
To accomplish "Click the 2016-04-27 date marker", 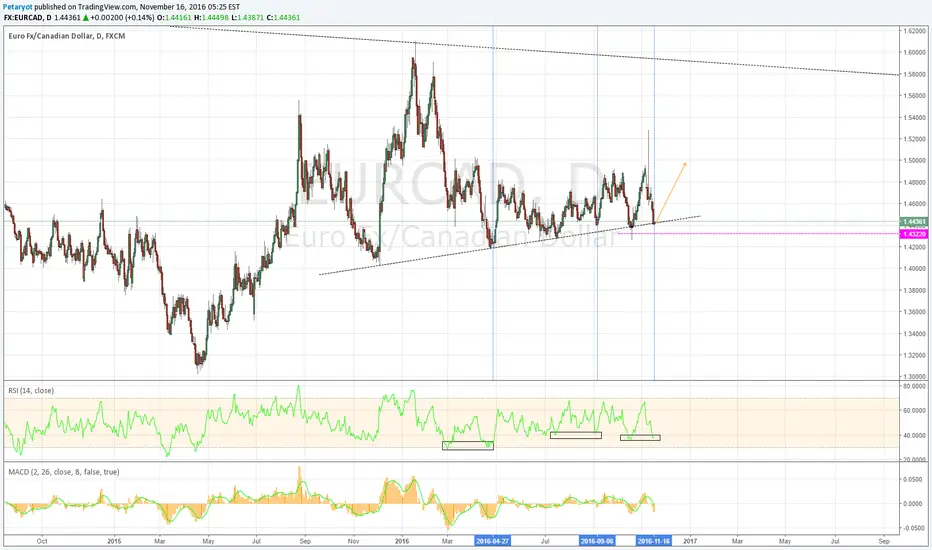I will (x=492, y=541).
